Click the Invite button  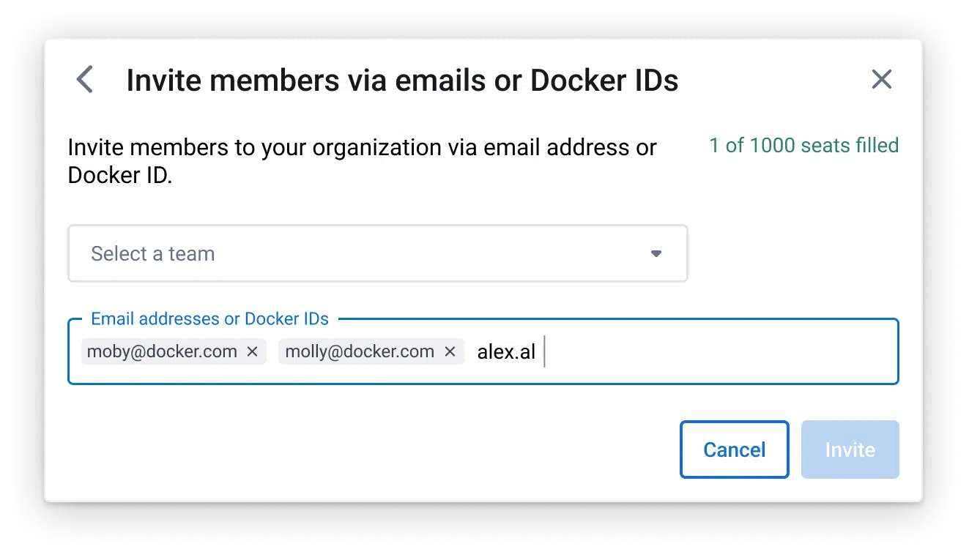(850, 450)
